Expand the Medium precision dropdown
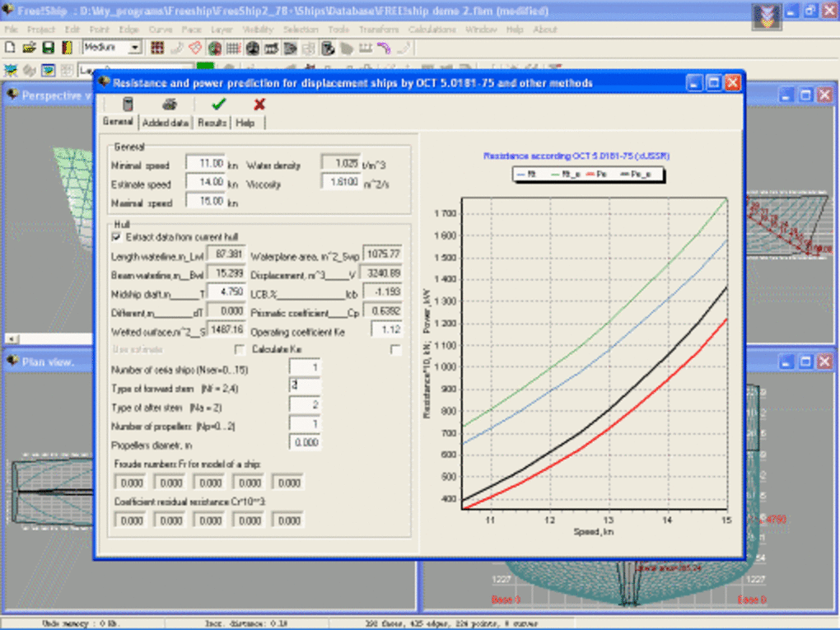This screenshot has height=630, width=840. (135, 48)
